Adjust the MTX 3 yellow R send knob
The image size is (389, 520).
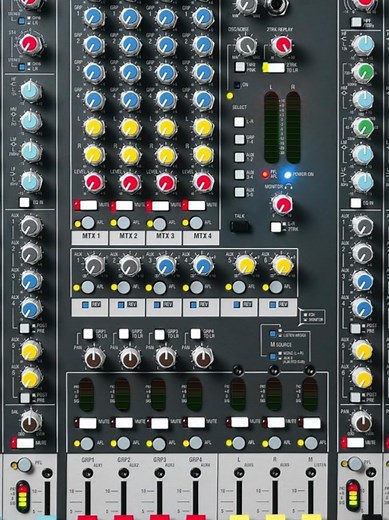pos(166,155)
